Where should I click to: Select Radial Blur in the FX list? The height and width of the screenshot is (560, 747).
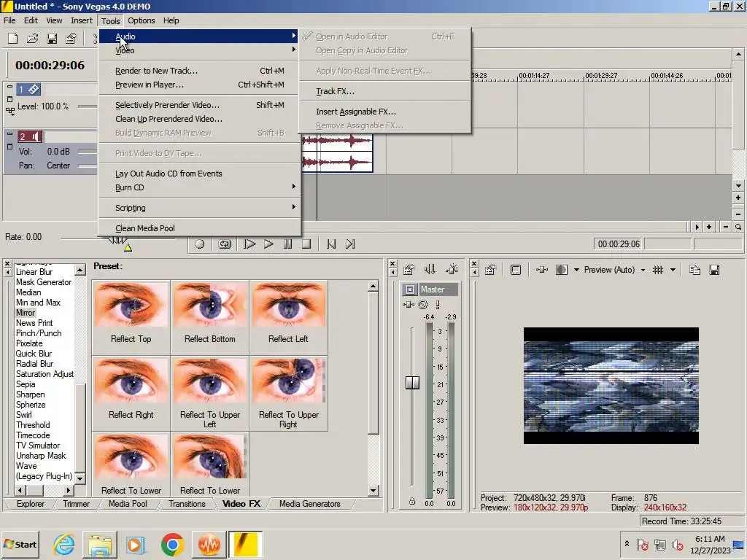coord(34,364)
